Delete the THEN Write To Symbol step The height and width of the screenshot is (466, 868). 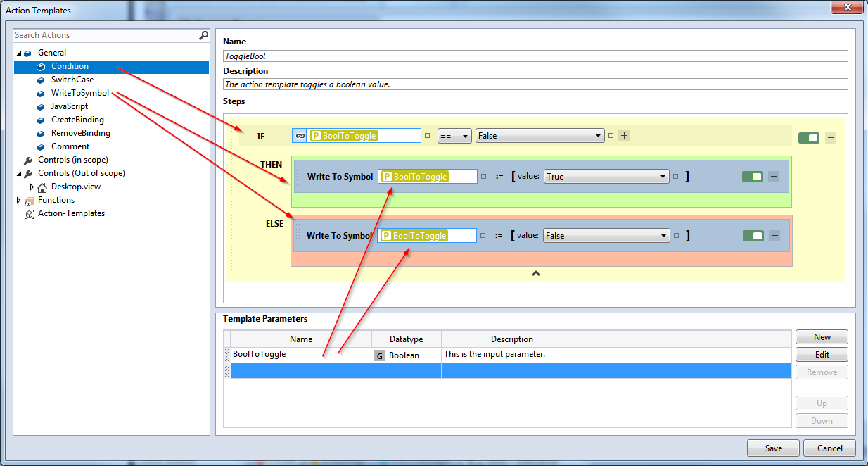774,177
